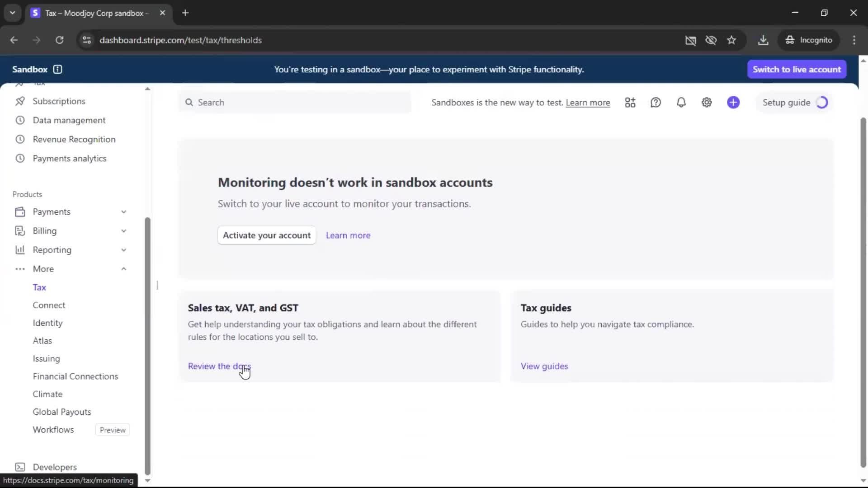The image size is (868, 488).
Task: Click the purple create plus button
Action: tap(733, 103)
